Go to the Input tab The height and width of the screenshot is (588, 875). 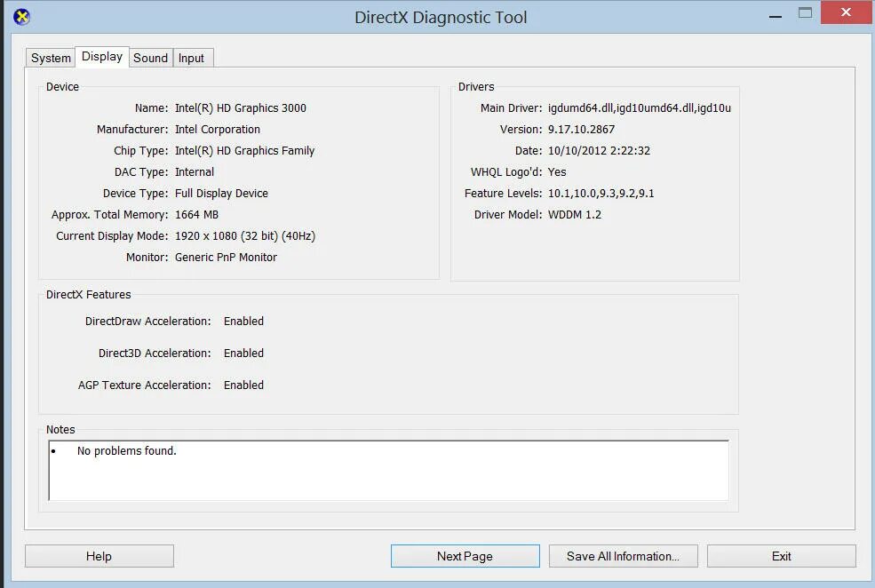[x=191, y=58]
